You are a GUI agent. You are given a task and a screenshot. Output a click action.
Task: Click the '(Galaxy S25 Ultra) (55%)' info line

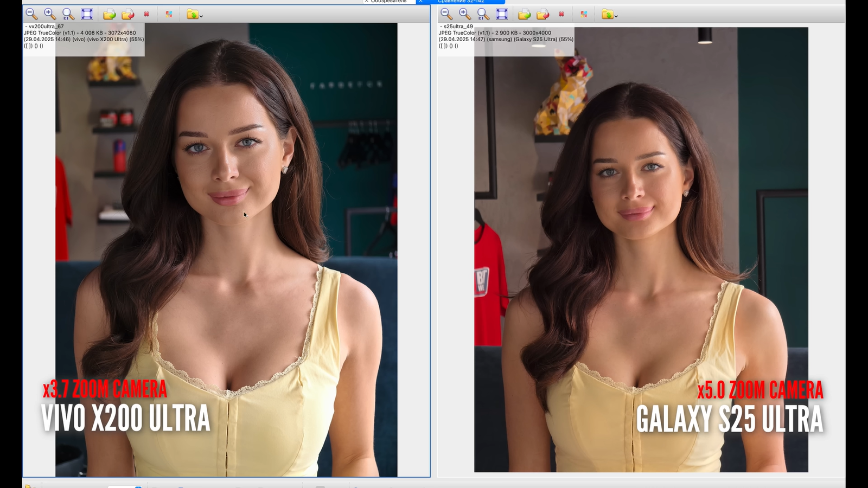click(544, 39)
